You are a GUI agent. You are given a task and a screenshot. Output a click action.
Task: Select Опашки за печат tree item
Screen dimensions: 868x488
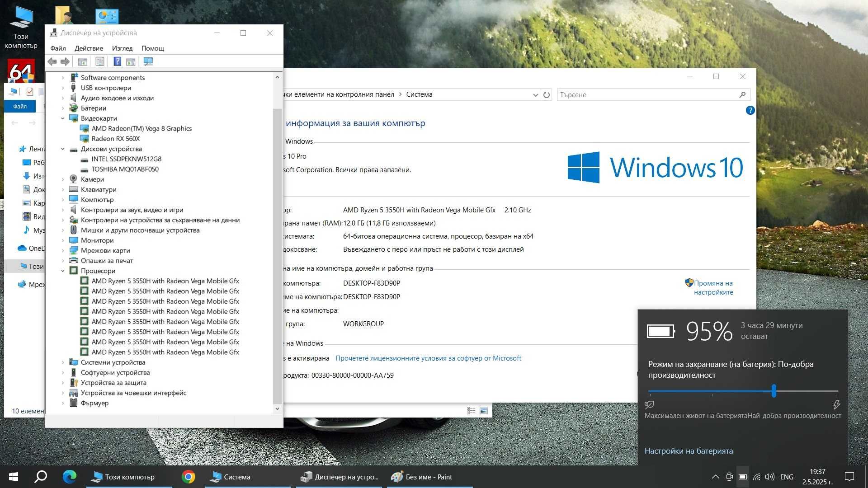(107, 261)
